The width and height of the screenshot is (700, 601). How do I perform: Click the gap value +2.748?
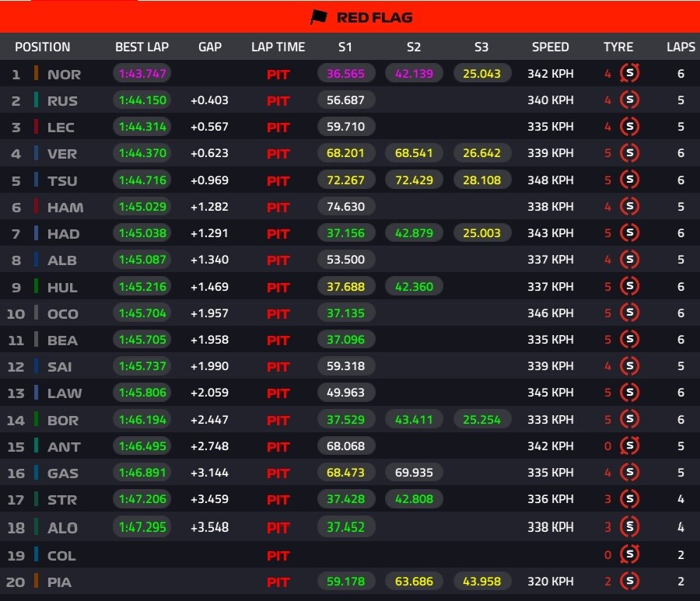209,446
